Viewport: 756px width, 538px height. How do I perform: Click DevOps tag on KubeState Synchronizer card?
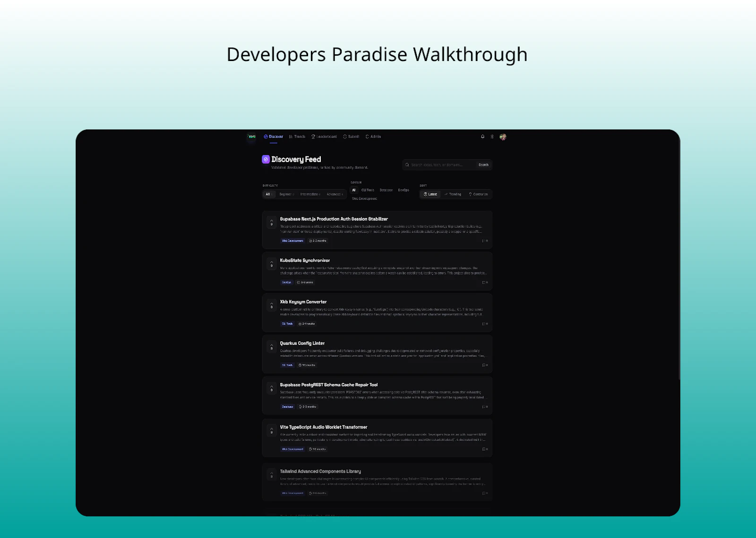click(x=286, y=282)
